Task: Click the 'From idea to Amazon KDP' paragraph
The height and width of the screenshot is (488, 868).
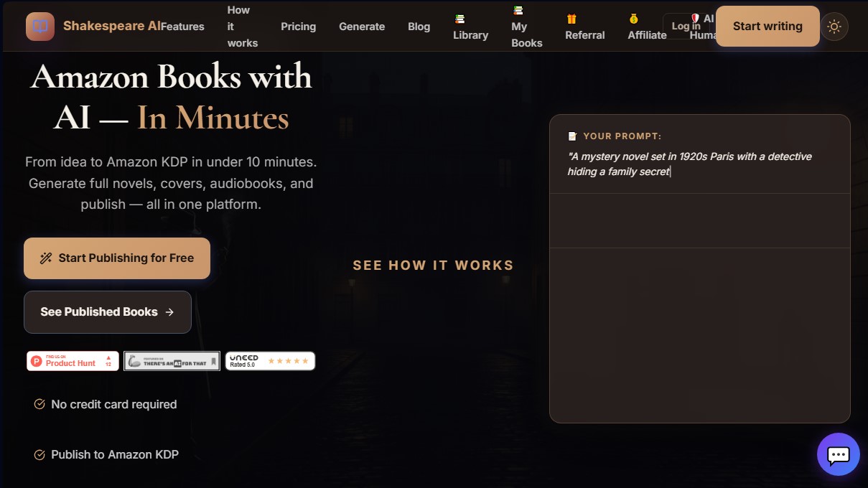Action: tap(171, 183)
